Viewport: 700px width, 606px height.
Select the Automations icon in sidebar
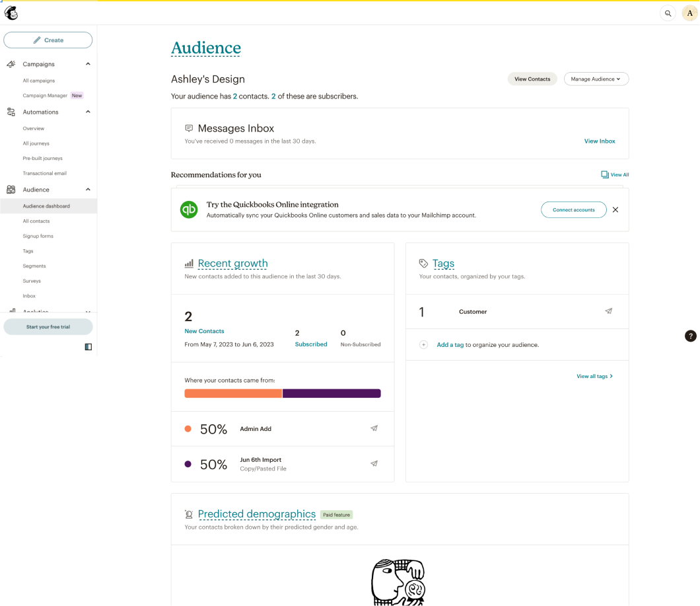11,112
